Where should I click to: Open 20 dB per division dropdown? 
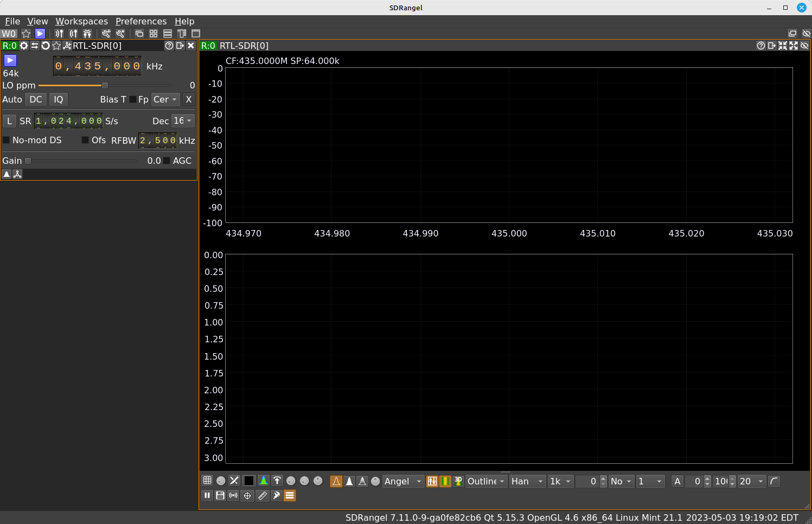coord(752,481)
